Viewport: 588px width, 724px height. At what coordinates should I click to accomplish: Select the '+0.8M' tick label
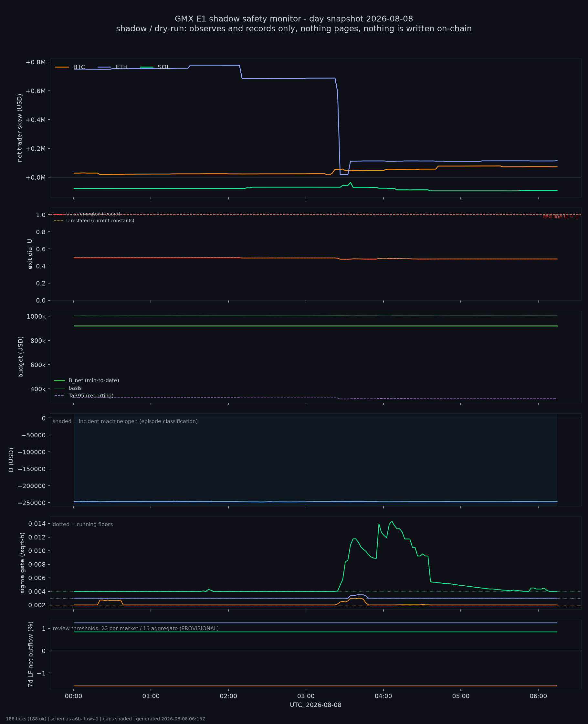click(36, 62)
